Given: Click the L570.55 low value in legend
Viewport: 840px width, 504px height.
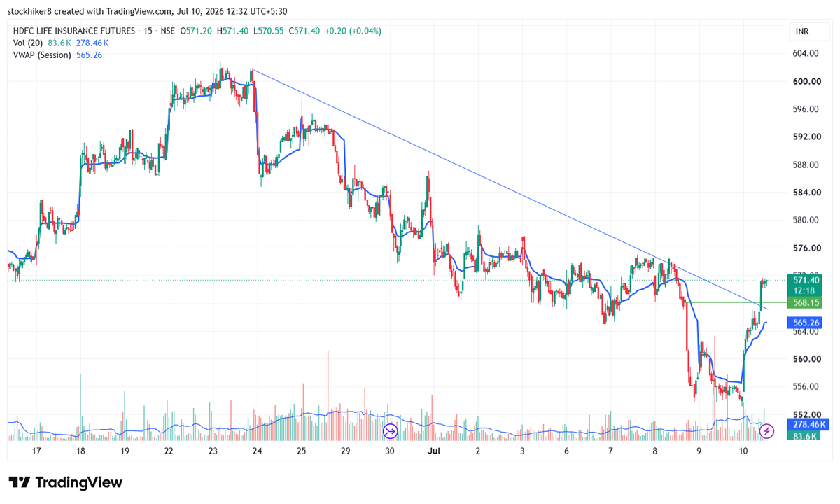Looking at the screenshot, I should point(269,31).
